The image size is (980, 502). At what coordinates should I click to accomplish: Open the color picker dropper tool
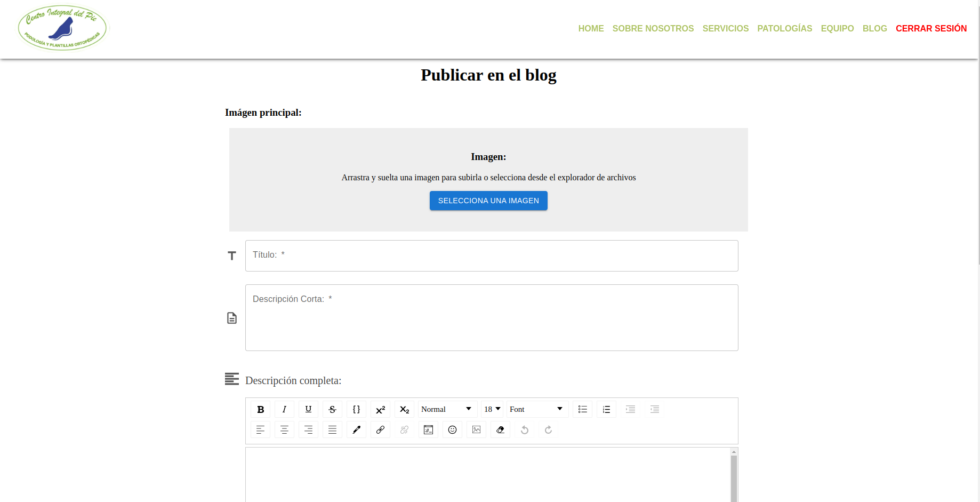(356, 429)
